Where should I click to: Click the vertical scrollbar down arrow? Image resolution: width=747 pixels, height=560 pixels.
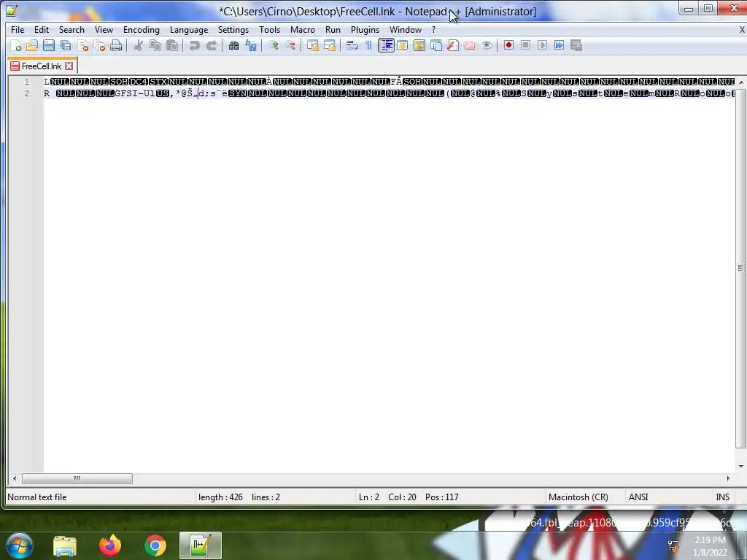tap(741, 466)
